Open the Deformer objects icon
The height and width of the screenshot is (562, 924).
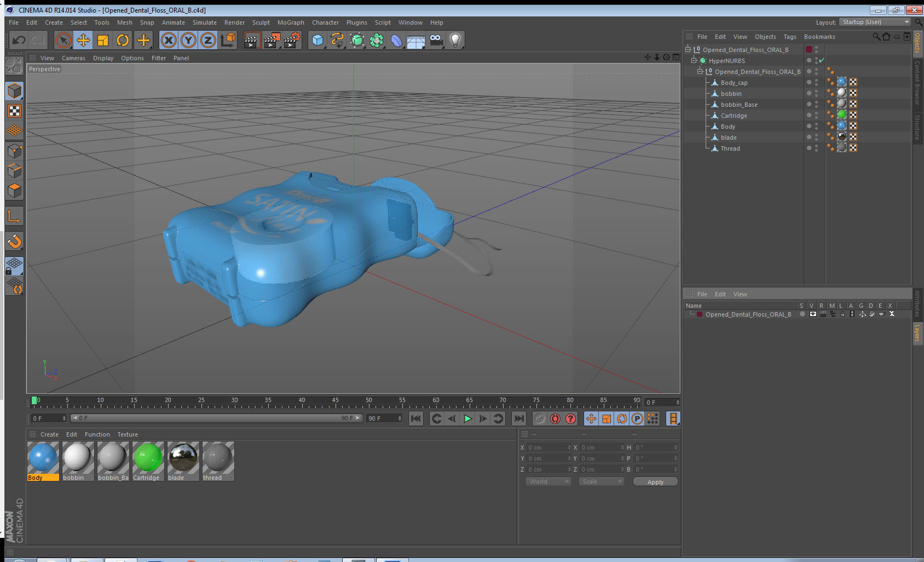(396, 40)
